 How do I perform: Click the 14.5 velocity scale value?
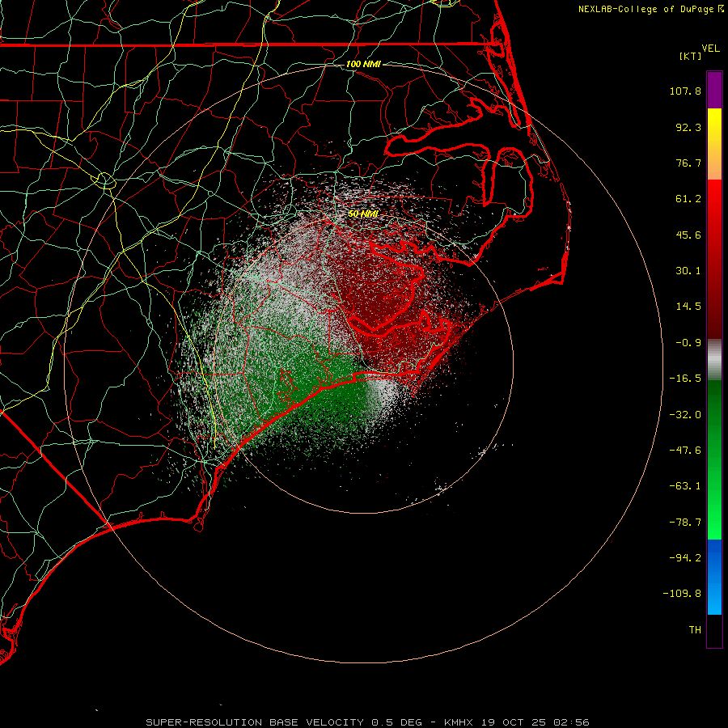688,307
